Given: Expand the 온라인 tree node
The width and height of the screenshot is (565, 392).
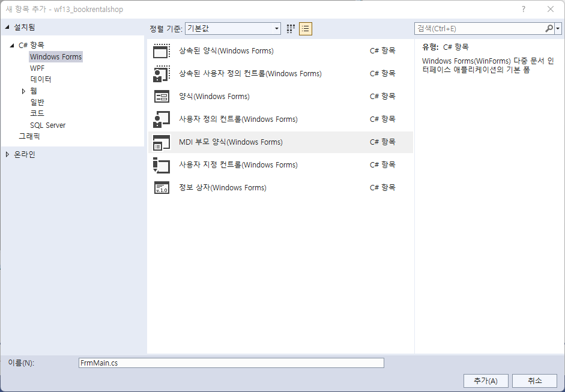Looking at the screenshot, I should point(8,154).
